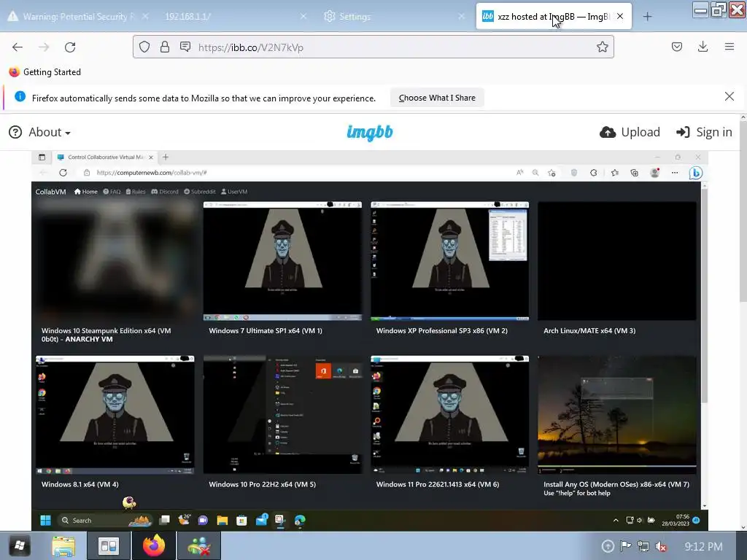Screen dimensions: 747x560
Task: Expand the About dropdown menu
Action: pyautogui.click(x=40, y=132)
